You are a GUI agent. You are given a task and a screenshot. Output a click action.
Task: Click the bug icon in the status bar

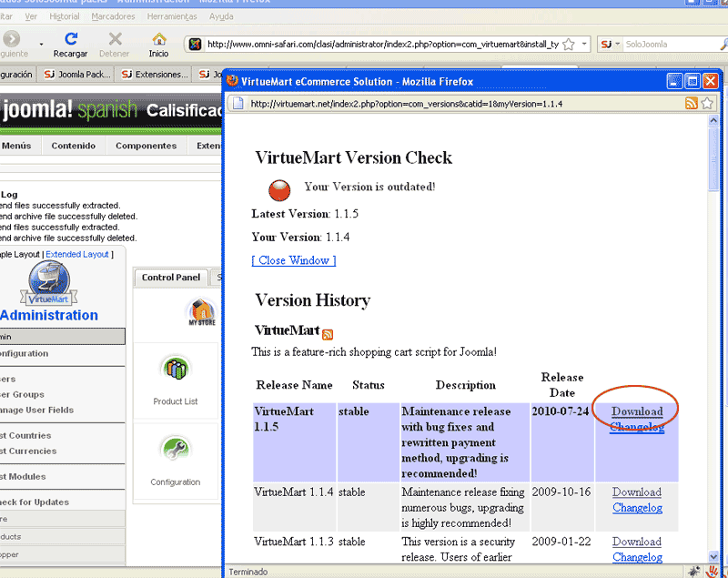tap(694, 572)
